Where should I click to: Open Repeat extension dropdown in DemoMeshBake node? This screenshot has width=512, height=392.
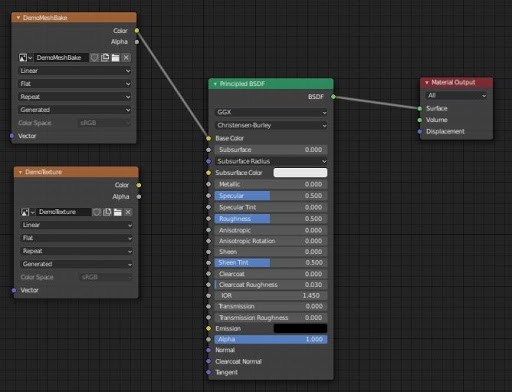pos(75,97)
